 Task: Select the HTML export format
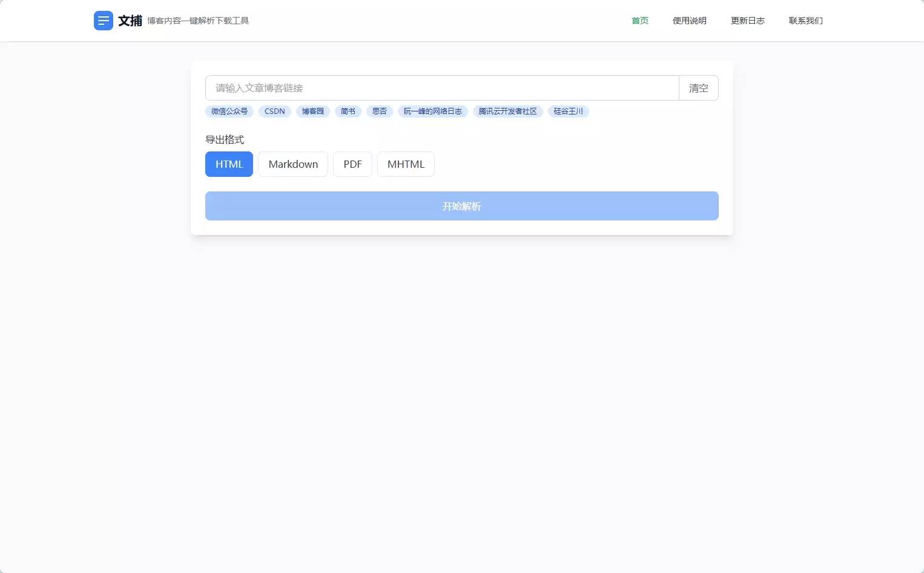(229, 164)
